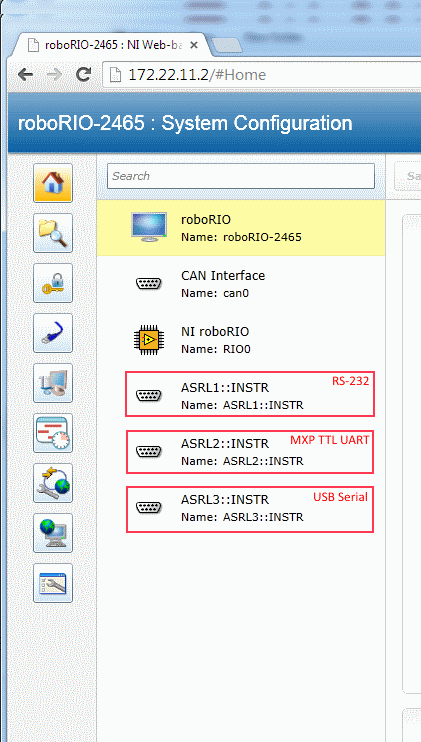The width and height of the screenshot is (421, 742).
Task: Select 'Name: ASRL3::INSTR' text
Action: [x=242, y=517]
